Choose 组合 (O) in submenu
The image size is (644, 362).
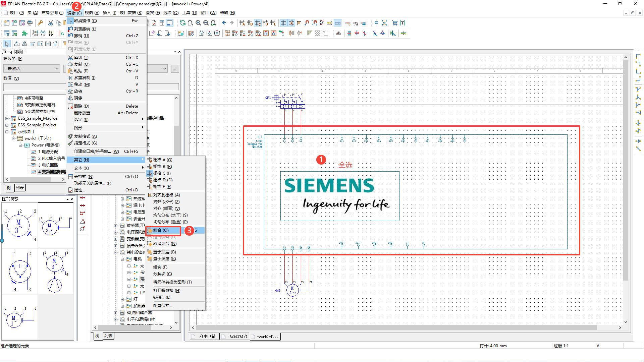[161, 230]
